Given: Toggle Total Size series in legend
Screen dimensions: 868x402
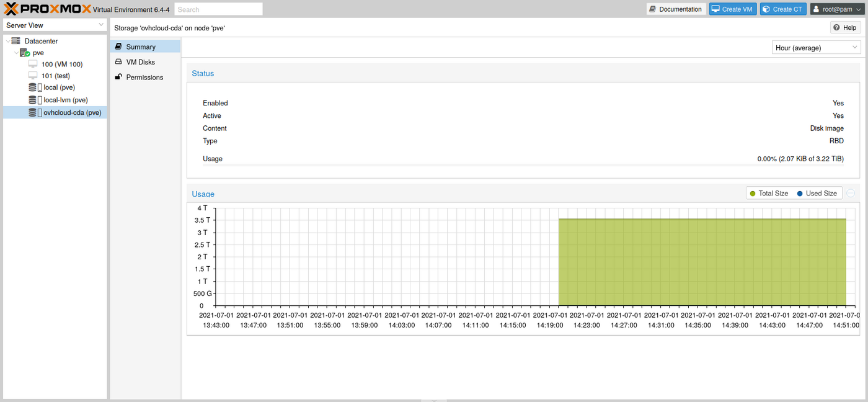Looking at the screenshot, I should click(x=769, y=194).
